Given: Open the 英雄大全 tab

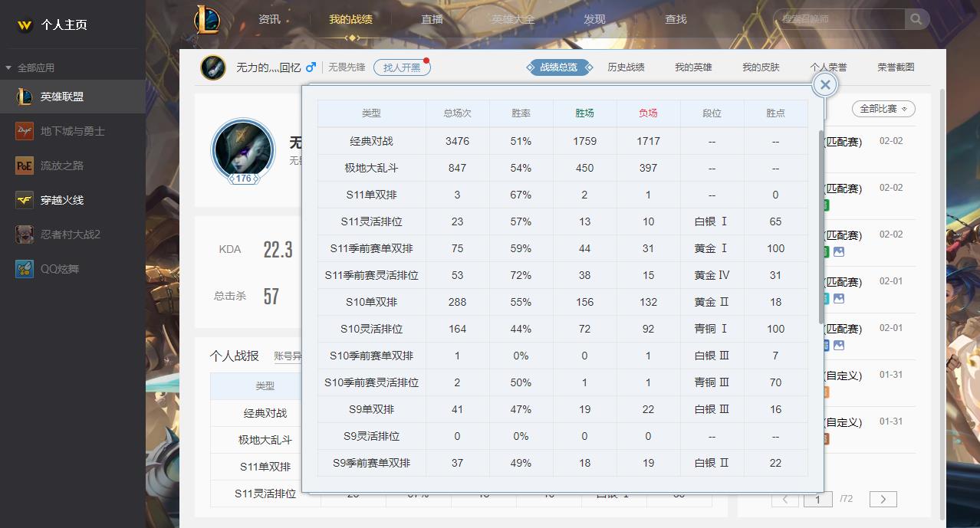Looking at the screenshot, I should pyautogui.click(x=513, y=19).
